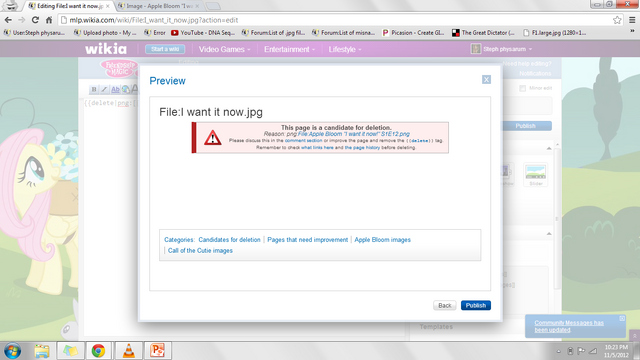The height and width of the screenshot is (360, 640).
Task: Open PowerPoint from the taskbar
Action: (158, 351)
